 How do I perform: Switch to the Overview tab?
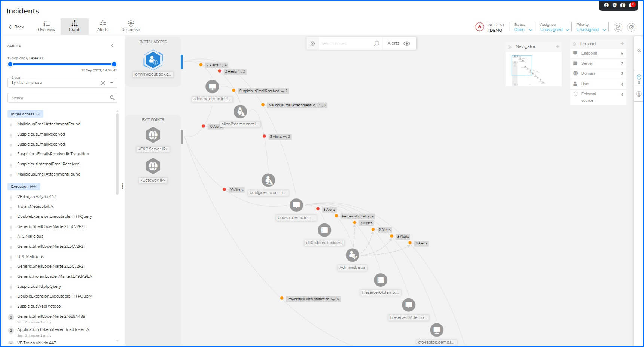coord(46,26)
